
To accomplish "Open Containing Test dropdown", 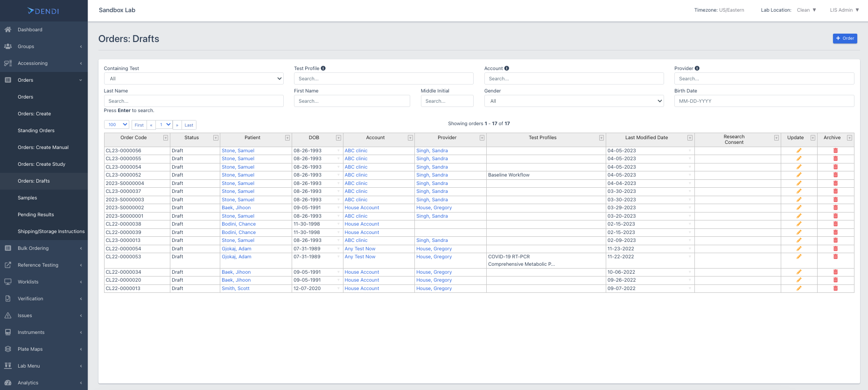I will pyautogui.click(x=194, y=78).
